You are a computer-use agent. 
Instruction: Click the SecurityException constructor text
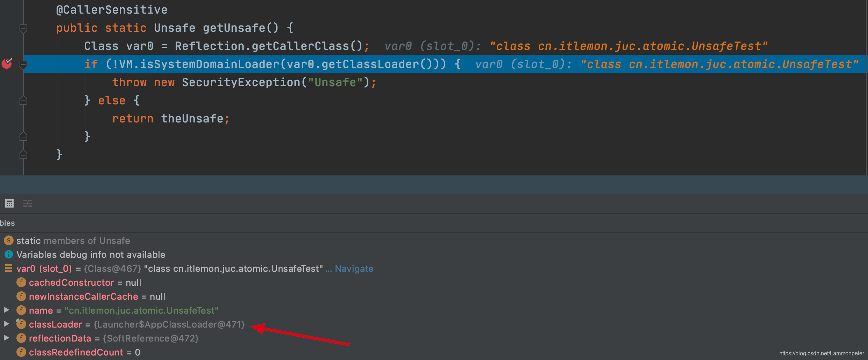tap(241, 82)
